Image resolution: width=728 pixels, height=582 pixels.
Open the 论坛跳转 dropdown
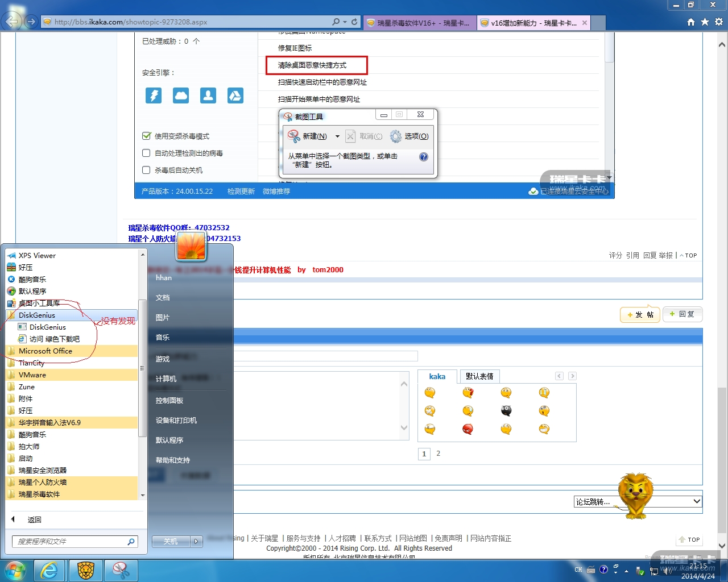pyautogui.click(x=638, y=501)
